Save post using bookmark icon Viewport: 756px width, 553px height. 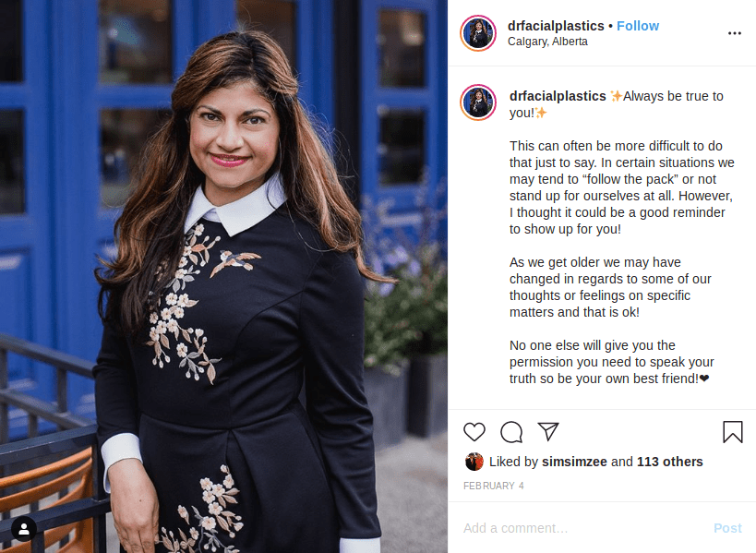coord(732,431)
